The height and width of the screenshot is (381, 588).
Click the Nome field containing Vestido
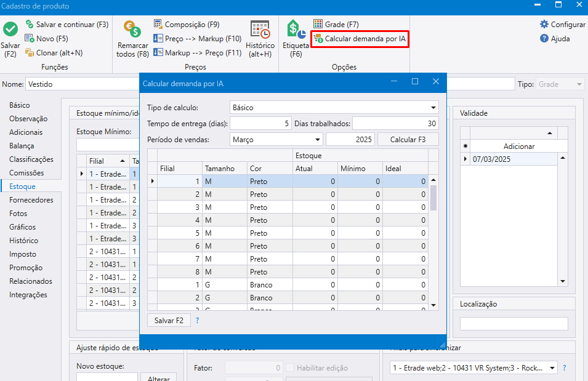pyautogui.click(x=83, y=84)
